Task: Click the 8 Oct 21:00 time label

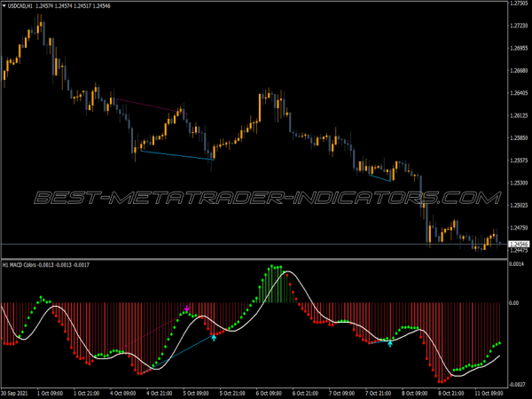Action: 451,393
